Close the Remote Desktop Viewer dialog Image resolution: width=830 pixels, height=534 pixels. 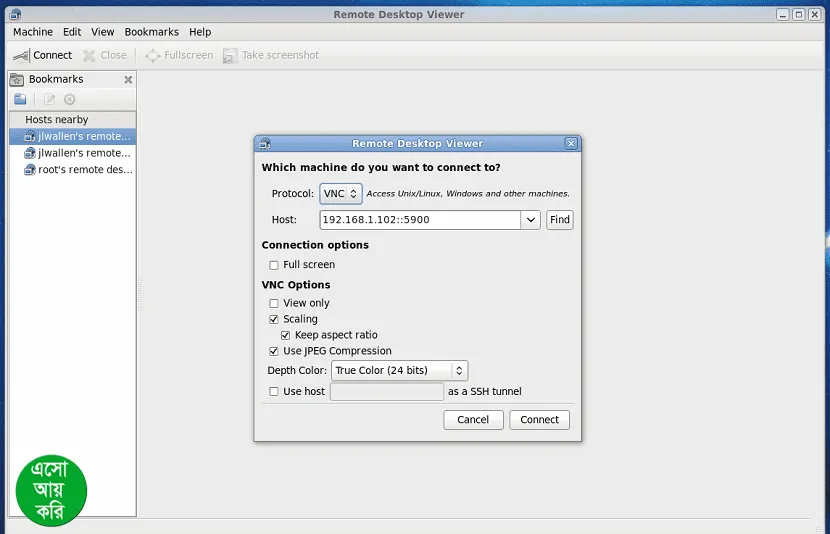pos(571,144)
